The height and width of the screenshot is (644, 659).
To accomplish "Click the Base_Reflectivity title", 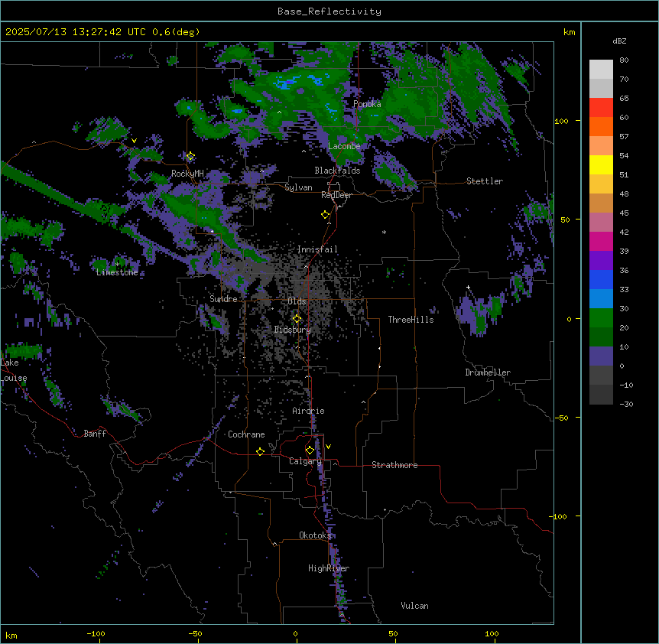I will (329, 11).
